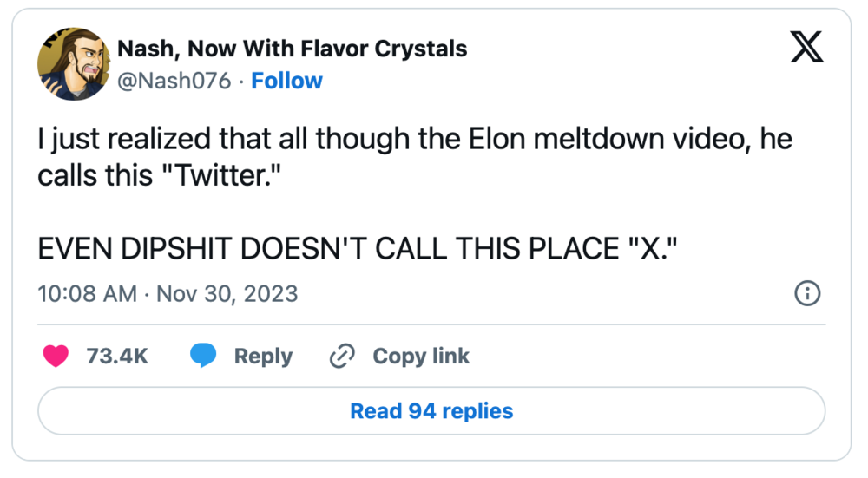Like the tweet with the heart icon
This screenshot has height=478, width=868.
56,357
